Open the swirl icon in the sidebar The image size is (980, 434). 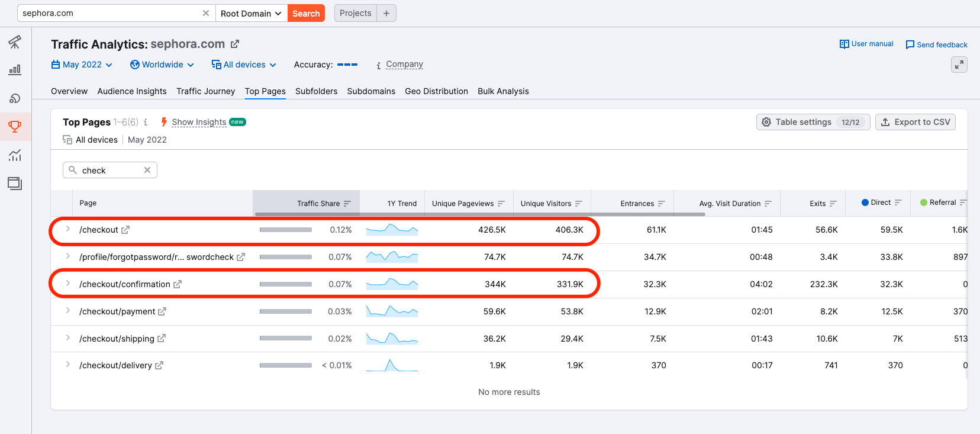pos(15,98)
